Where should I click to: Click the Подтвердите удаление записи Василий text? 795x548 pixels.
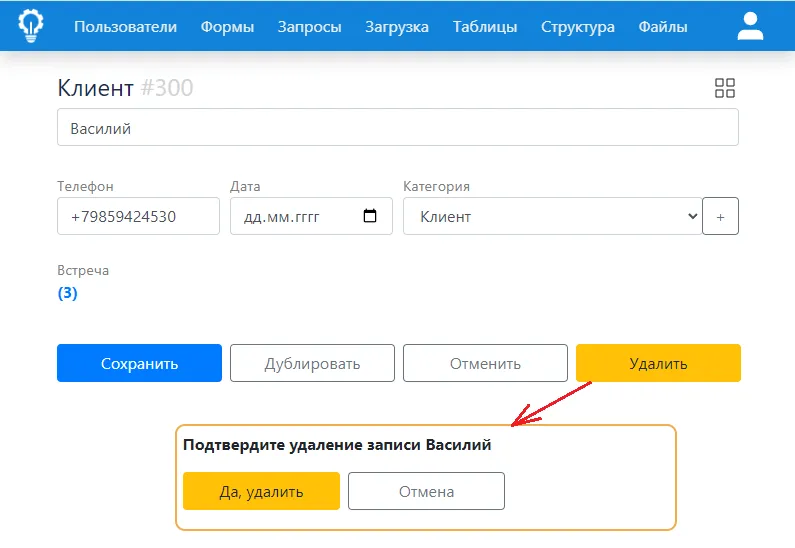[x=337, y=445]
